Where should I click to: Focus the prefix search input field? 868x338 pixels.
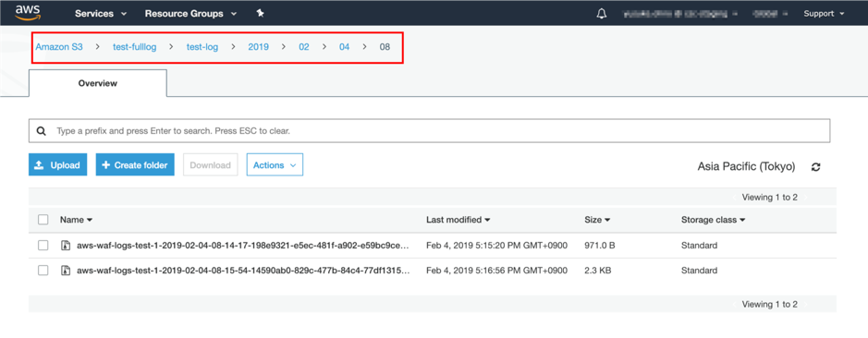[429, 132]
